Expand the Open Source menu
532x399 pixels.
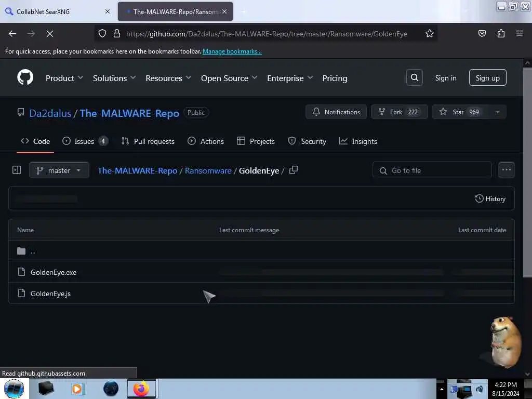click(x=229, y=78)
